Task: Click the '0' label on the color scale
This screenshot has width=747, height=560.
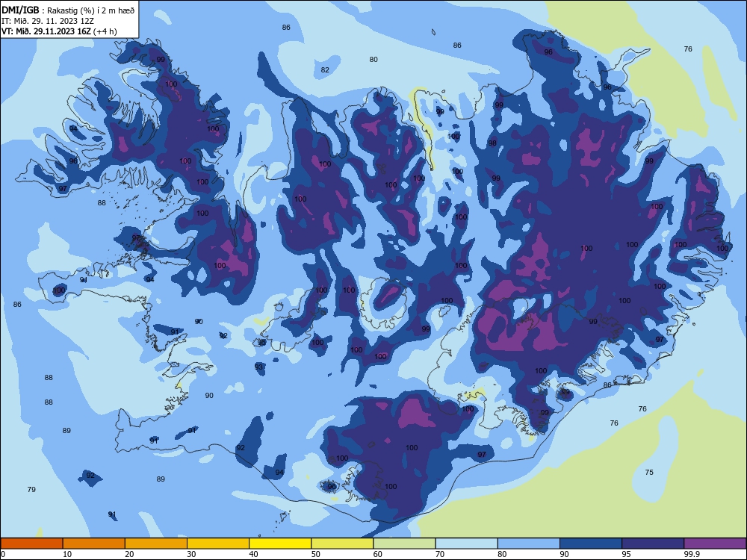Action: click(3, 554)
